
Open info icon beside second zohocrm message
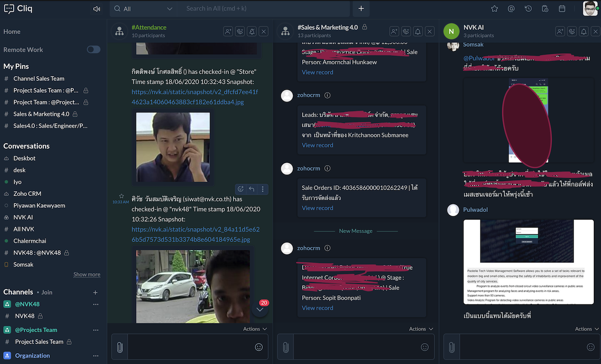point(327,168)
